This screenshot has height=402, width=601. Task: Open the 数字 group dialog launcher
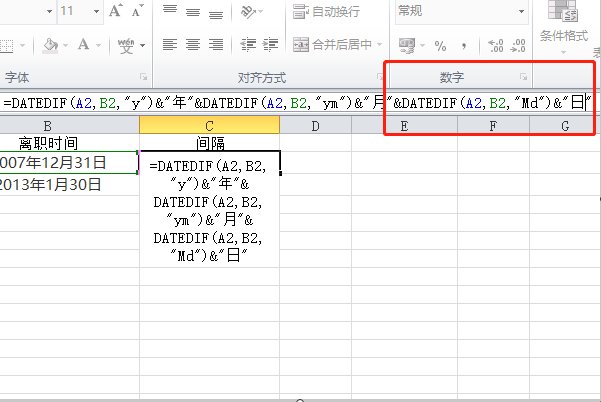(523, 77)
